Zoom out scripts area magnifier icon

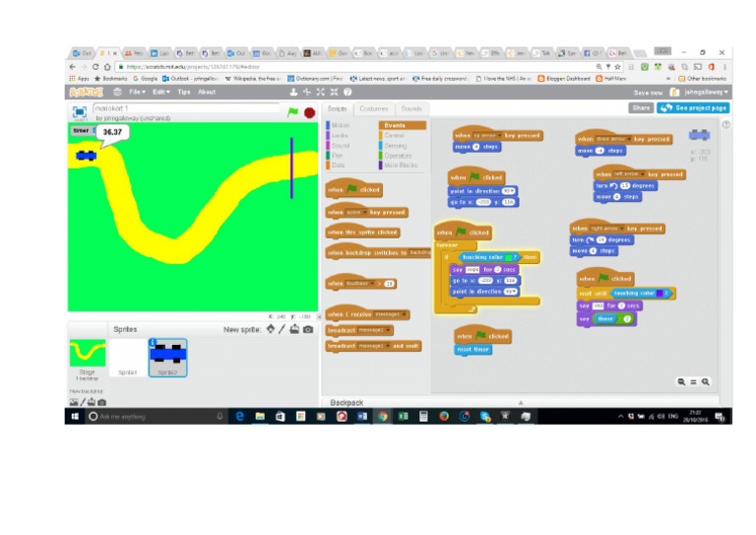click(x=681, y=381)
